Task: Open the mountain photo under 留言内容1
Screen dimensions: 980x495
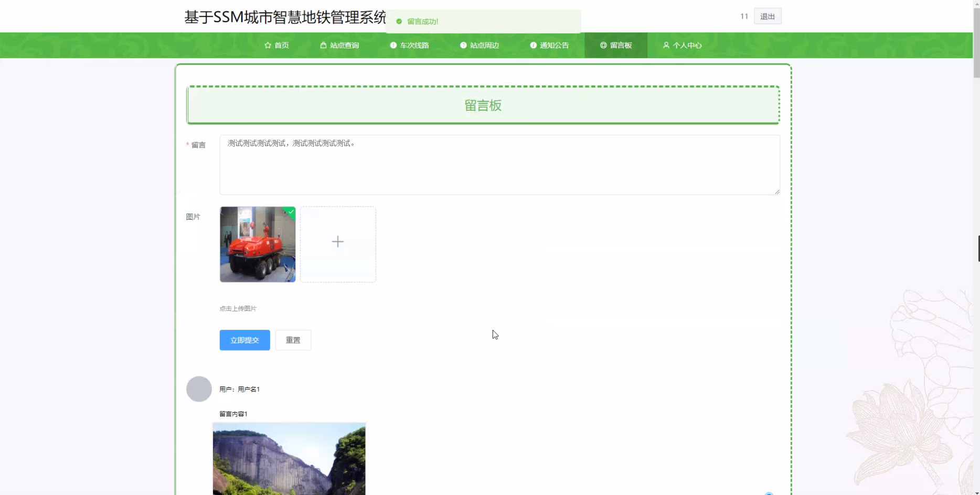Action: click(289, 459)
